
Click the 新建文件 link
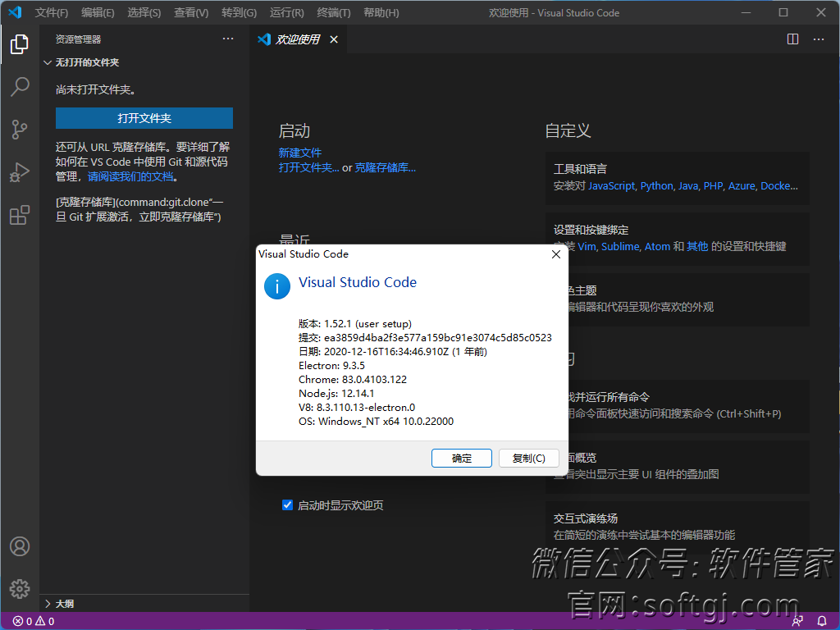(x=300, y=153)
